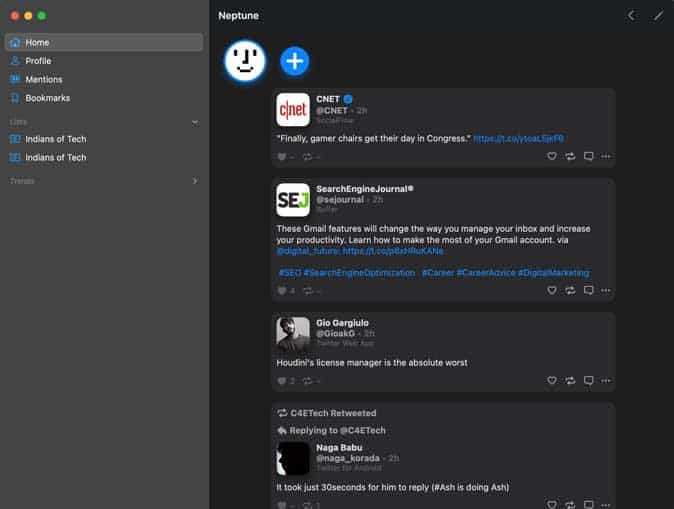Click the CNET account name
This screenshot has height=509, width=674.
328,99
